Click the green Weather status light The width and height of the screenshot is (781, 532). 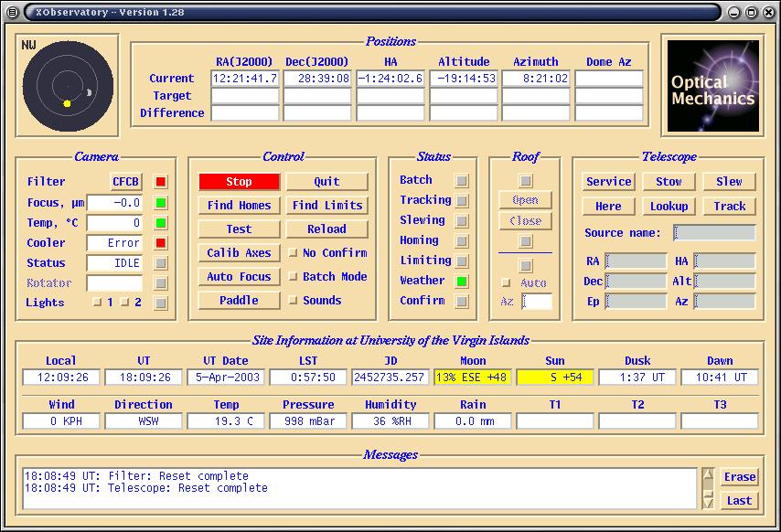pyautogui.click(x=462, y=282)
